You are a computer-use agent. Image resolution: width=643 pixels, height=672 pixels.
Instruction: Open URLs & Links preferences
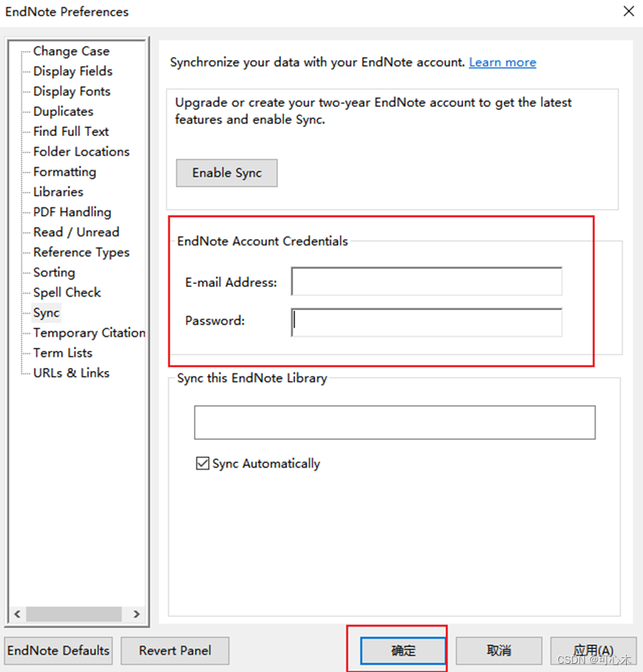[x=71, y=373]
